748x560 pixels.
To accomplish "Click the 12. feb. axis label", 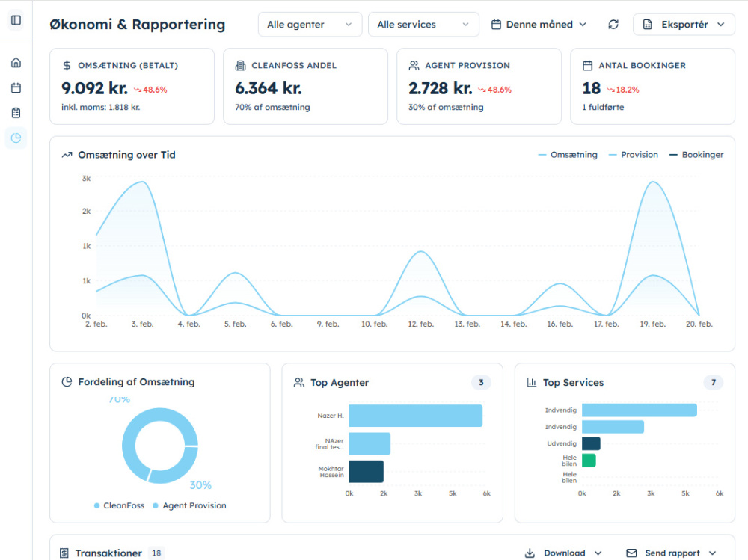I will pos(420,324).
